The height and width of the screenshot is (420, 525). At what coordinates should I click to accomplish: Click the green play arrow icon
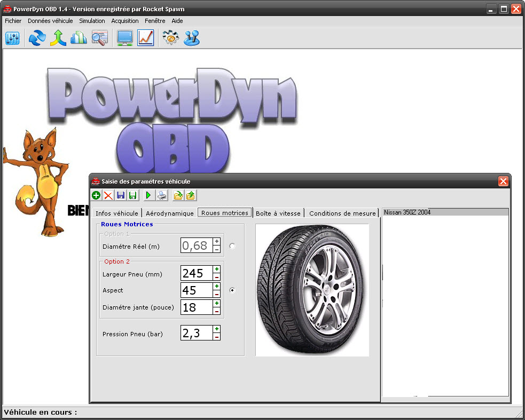pos(148,196)
